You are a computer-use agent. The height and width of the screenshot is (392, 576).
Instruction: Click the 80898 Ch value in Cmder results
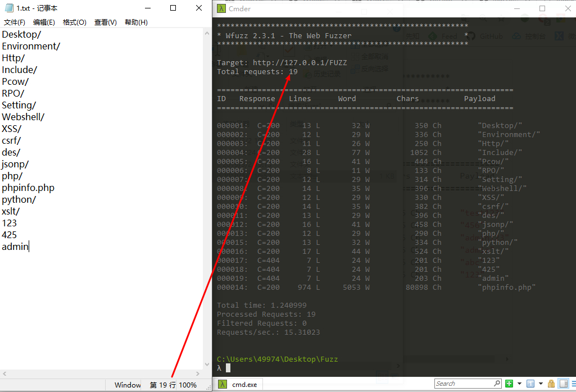(424, 288)
